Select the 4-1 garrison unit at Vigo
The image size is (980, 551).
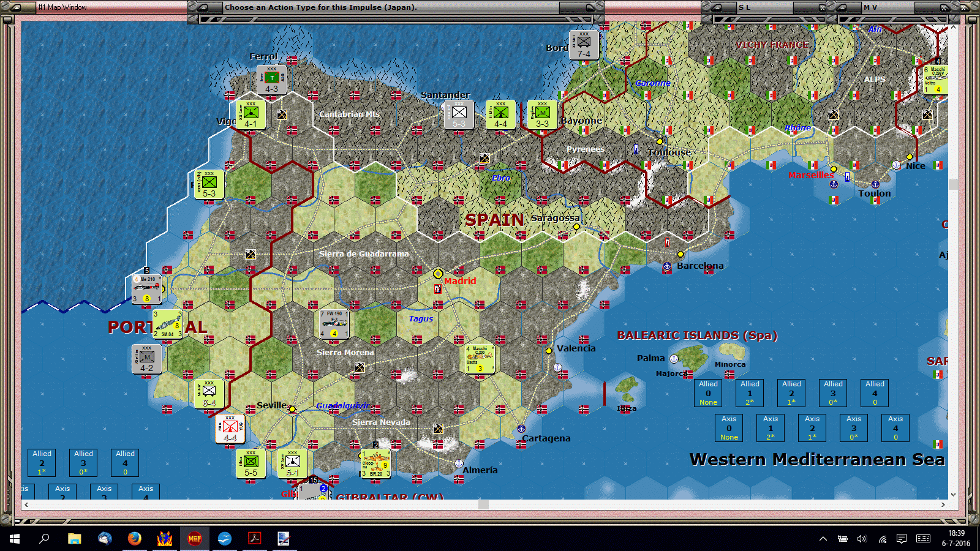pos(251,114)
